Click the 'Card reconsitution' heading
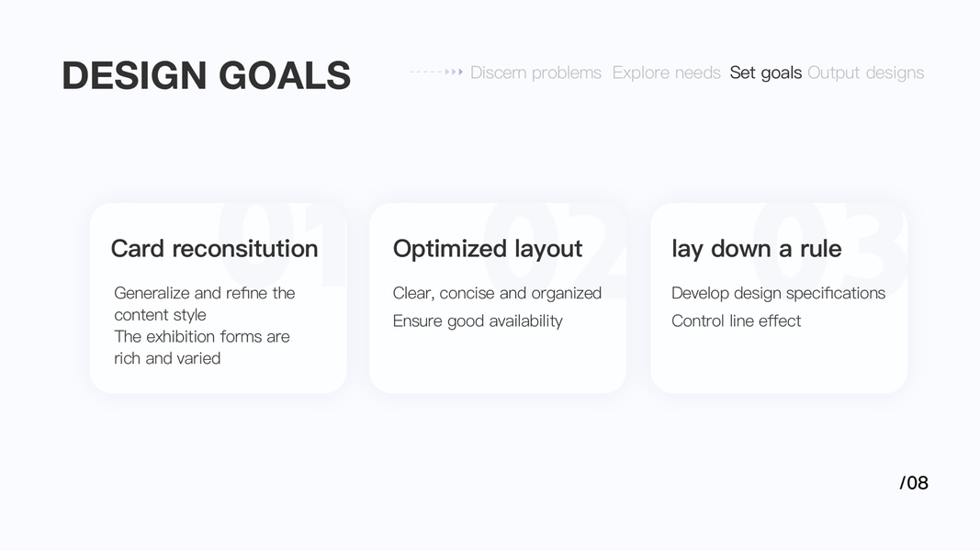Image resolution: width=980 pixels, height=551 pixels. coord(214,249)
